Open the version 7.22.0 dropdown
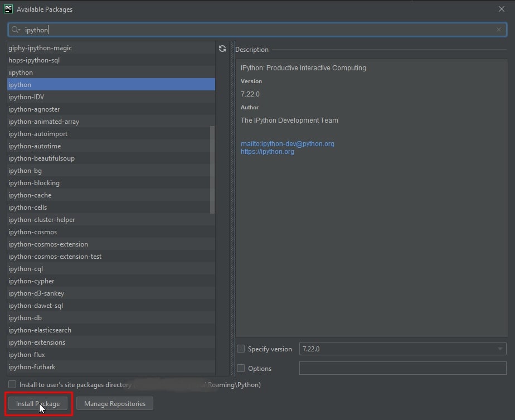This screenshot has width=515, height=420. (402, 349)
